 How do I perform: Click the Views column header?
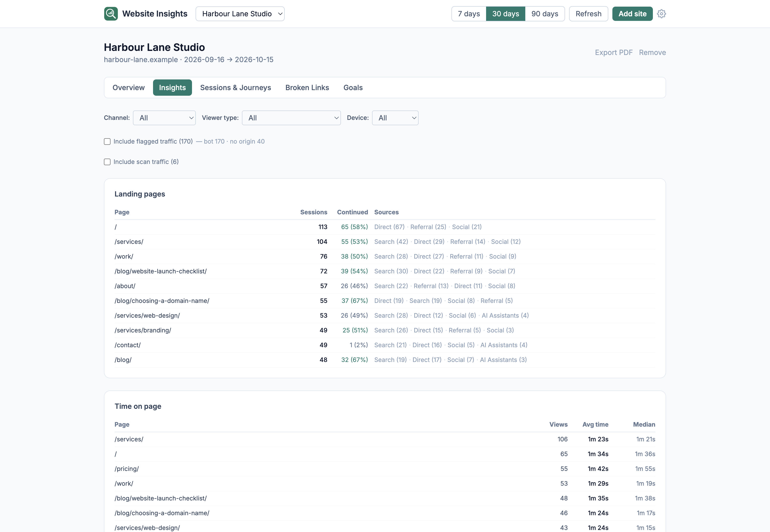pos(558,424)
